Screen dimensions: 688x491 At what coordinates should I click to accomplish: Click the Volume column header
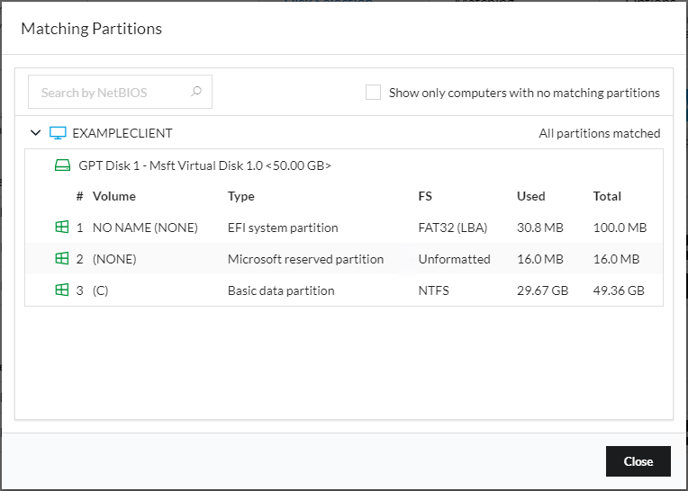click(114, 196)
